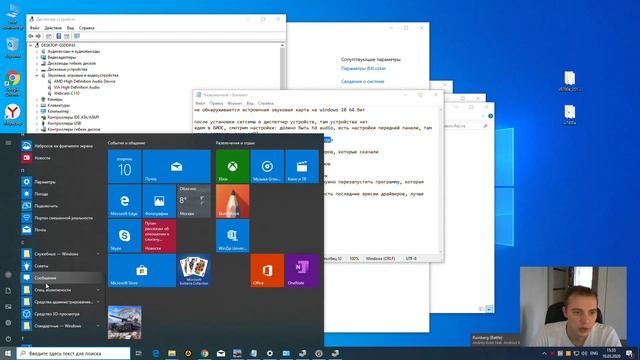
Task: Open the Сведения о системе link
Action: pos(362,82)
